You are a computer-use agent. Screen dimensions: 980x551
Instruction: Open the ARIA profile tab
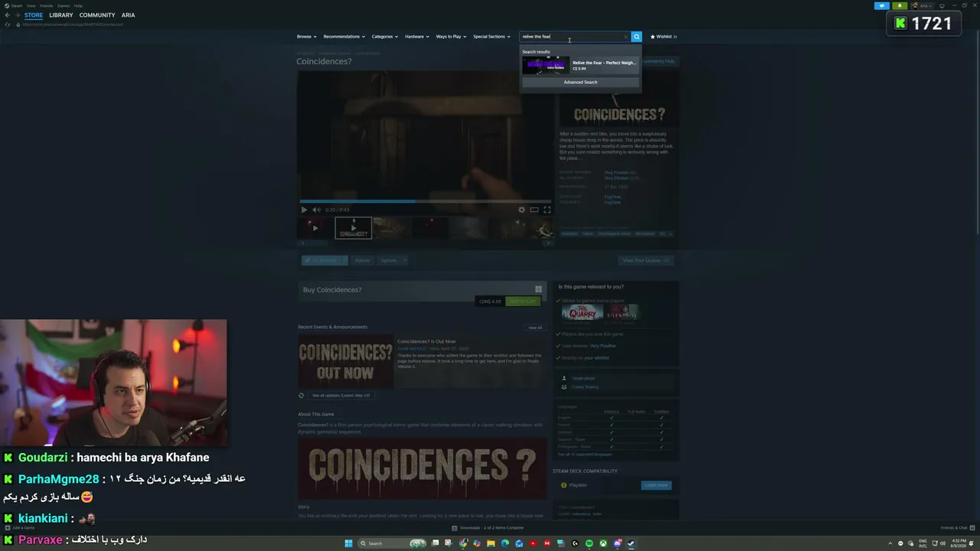pos(128,15)
